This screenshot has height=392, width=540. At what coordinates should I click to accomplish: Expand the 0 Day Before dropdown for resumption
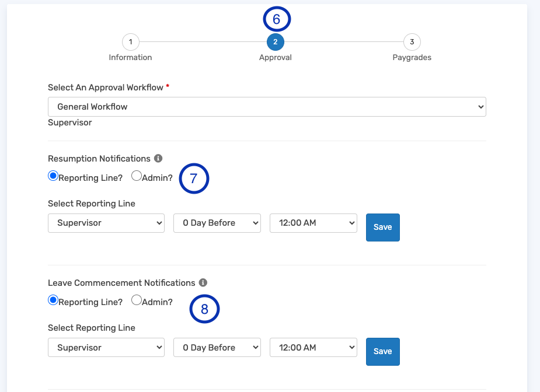pyautogui.click(x=217, y=223)
